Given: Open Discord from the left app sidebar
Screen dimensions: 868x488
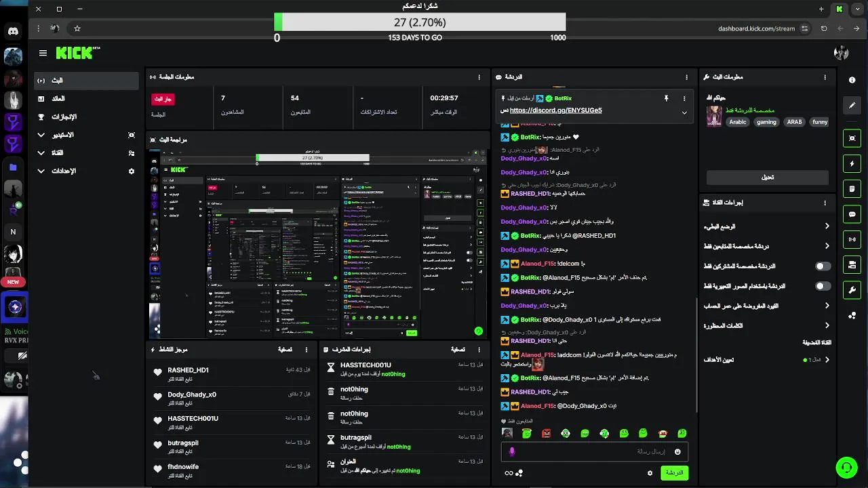Looking at the screenshot, I should pos(13,31).
